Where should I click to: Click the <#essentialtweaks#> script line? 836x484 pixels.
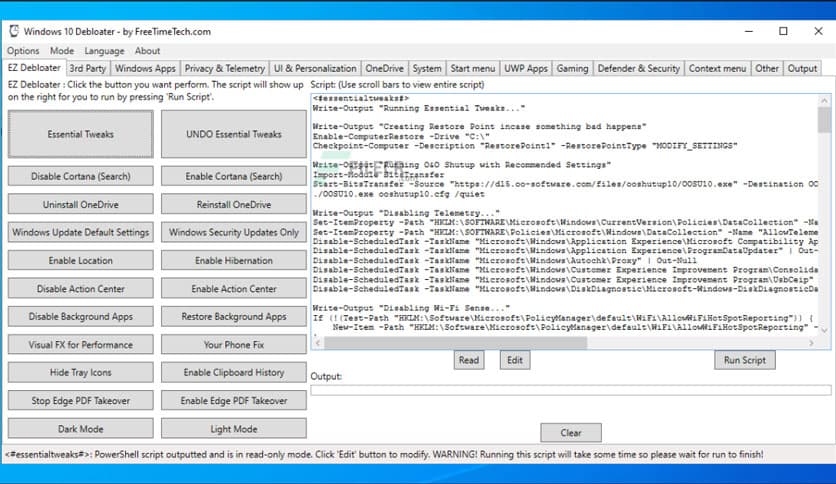(360, 98)
